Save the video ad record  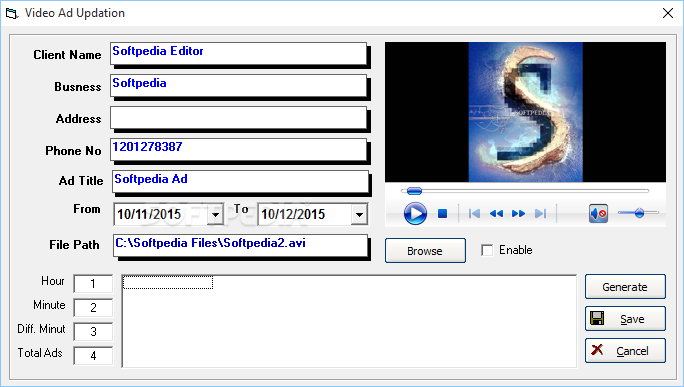click(x=625, y=319)
